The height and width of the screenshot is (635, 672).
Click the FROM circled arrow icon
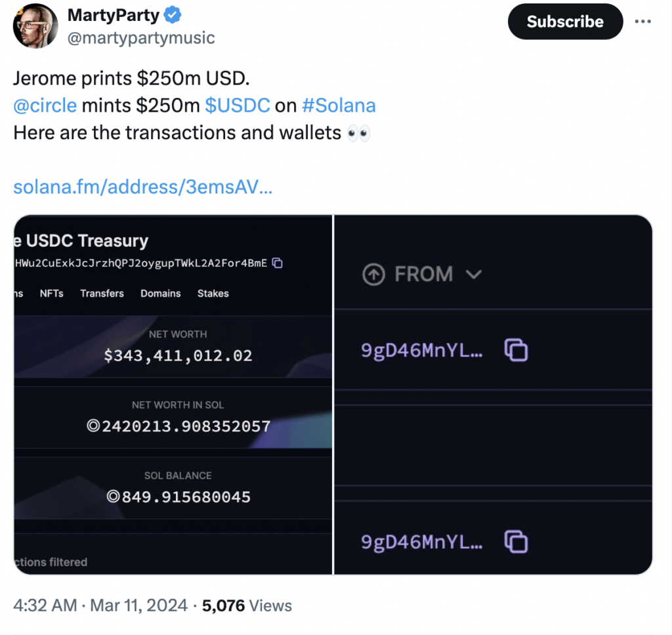click(373, 274)
